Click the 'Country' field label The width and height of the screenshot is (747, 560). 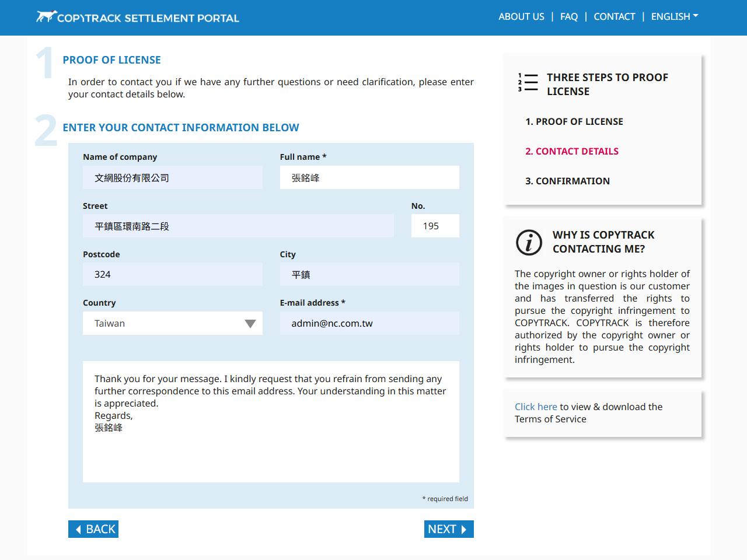pyautogui.click(x=99, y=303)
